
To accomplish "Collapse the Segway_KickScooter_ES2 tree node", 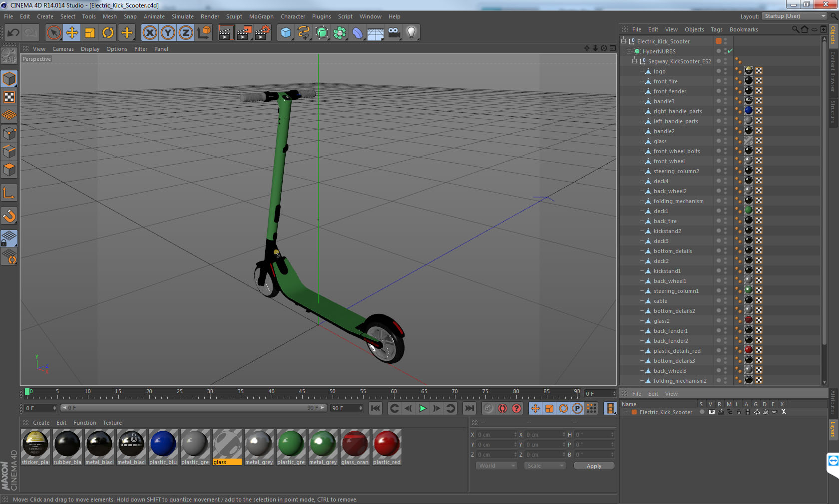I will tap(635, 61).
